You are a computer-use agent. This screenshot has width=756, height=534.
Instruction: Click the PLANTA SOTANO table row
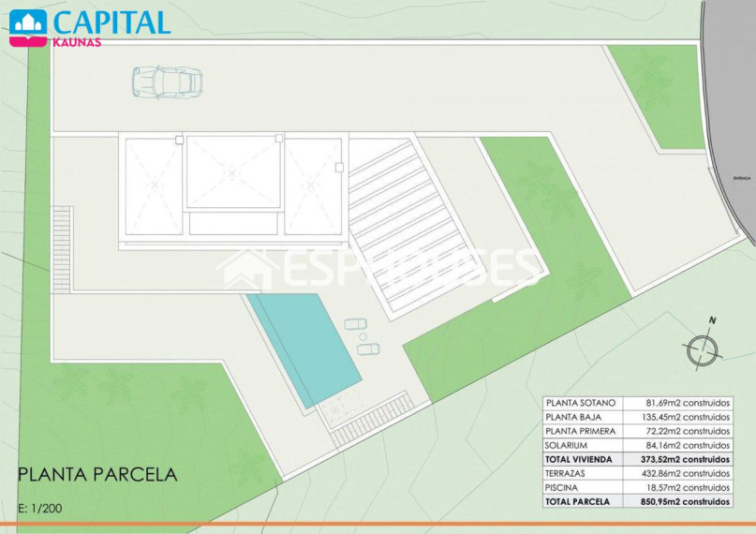[x=637, y=403]
